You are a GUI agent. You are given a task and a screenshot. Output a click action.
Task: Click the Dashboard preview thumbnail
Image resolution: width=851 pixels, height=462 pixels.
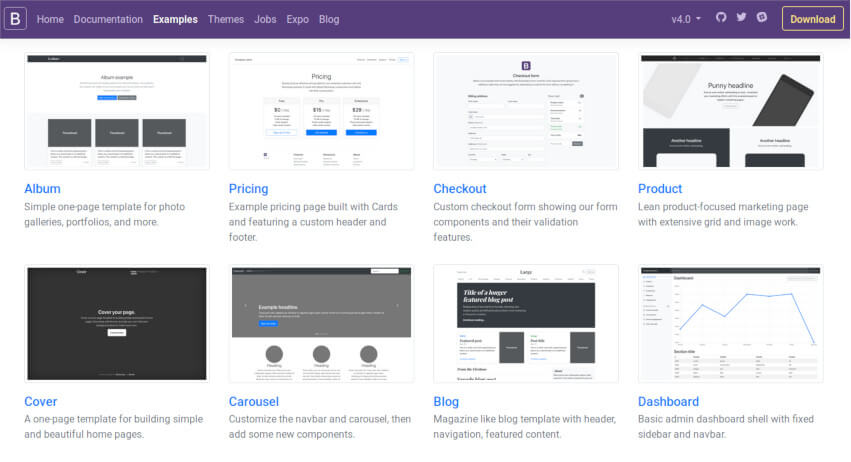coord(731,324)
